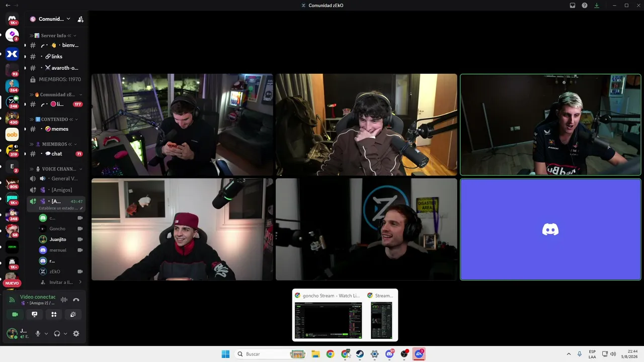644x362 pixels.
Task: Open the EA app on the taskbar
Action: pyautogui.click(x=419, y=354)
